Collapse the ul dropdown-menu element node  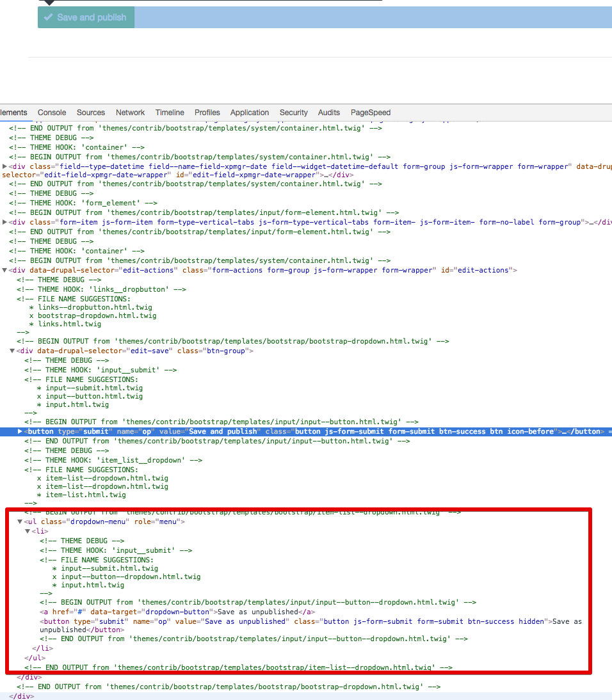point(20,521)
